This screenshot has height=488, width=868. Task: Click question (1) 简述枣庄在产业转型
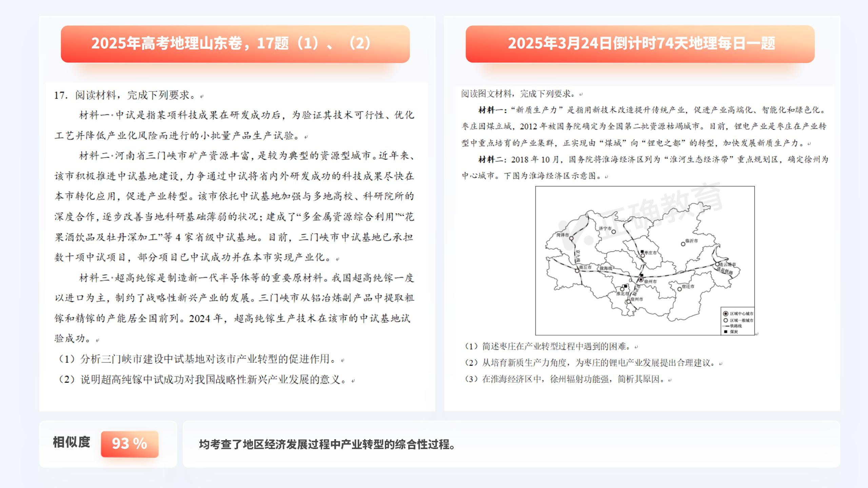point(551,346)
